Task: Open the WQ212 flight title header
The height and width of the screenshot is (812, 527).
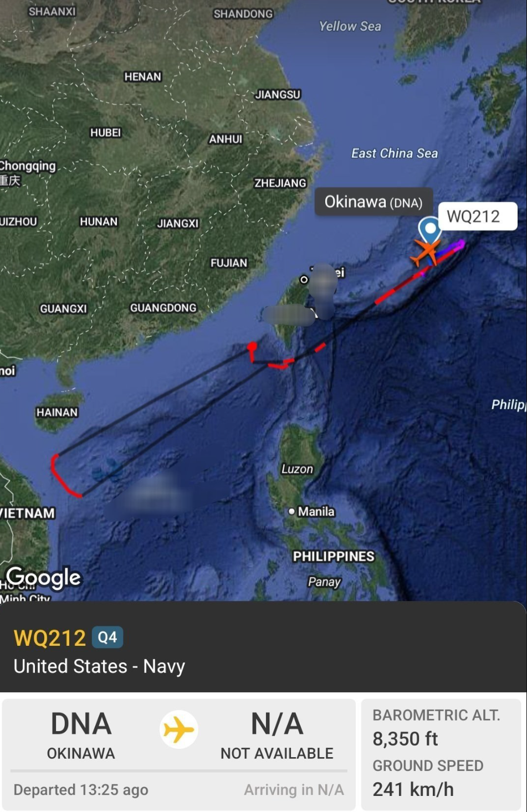Action: 50,638
